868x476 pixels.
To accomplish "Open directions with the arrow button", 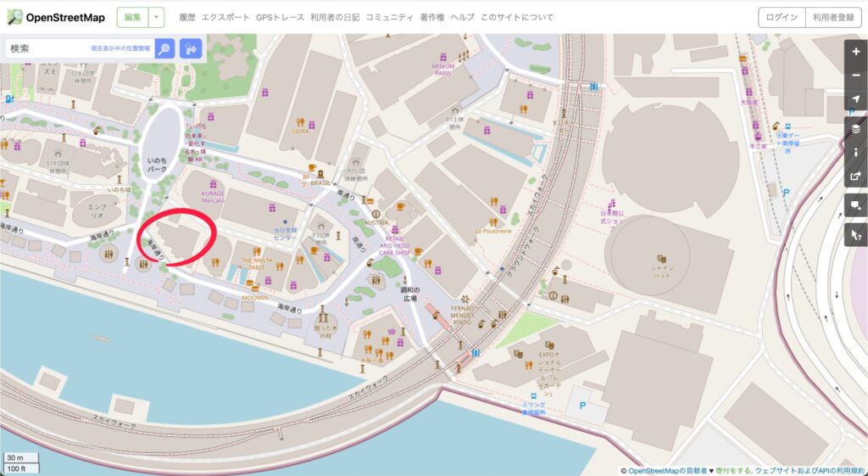I will coord(191,48).
